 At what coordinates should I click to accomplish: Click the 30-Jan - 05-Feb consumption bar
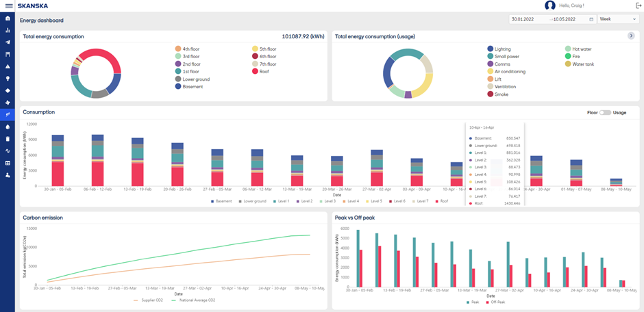tap(58, 160)
